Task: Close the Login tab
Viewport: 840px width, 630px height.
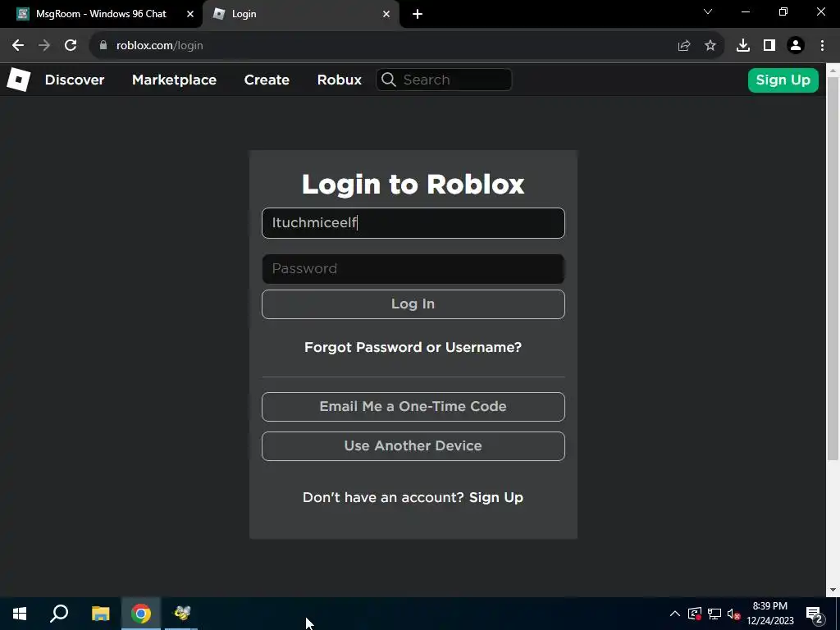Action: pos(386,14)
